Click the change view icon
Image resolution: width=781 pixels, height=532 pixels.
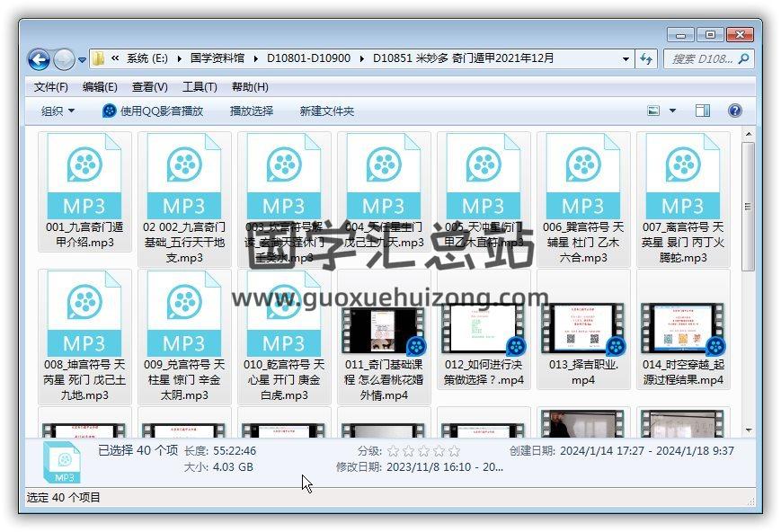pos(654,111)
